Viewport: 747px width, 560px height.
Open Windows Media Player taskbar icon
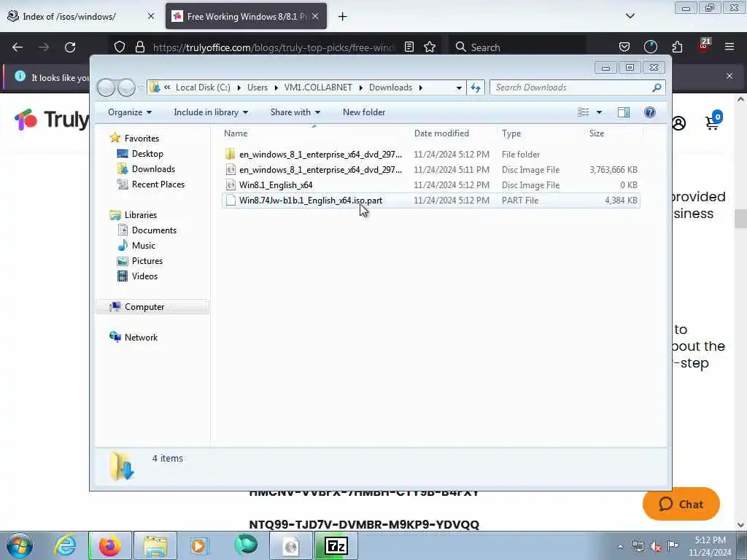[x=198, y=545]
